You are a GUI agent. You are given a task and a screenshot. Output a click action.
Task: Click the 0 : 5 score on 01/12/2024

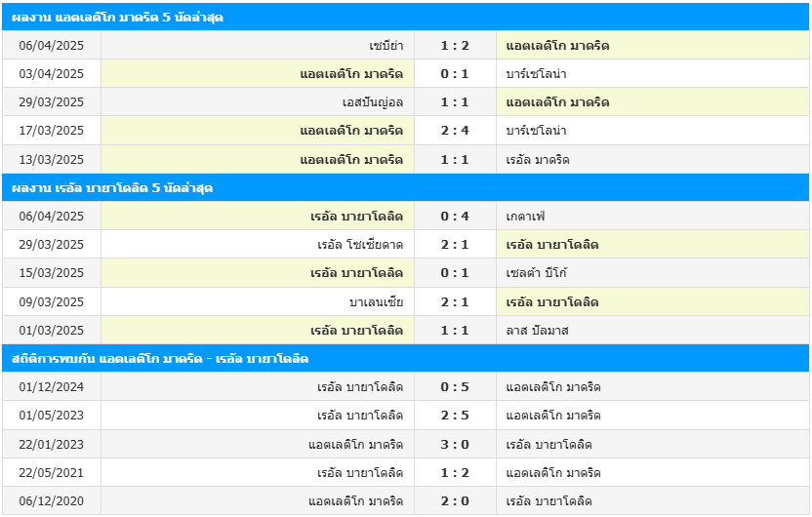click(x=455, y=387)
